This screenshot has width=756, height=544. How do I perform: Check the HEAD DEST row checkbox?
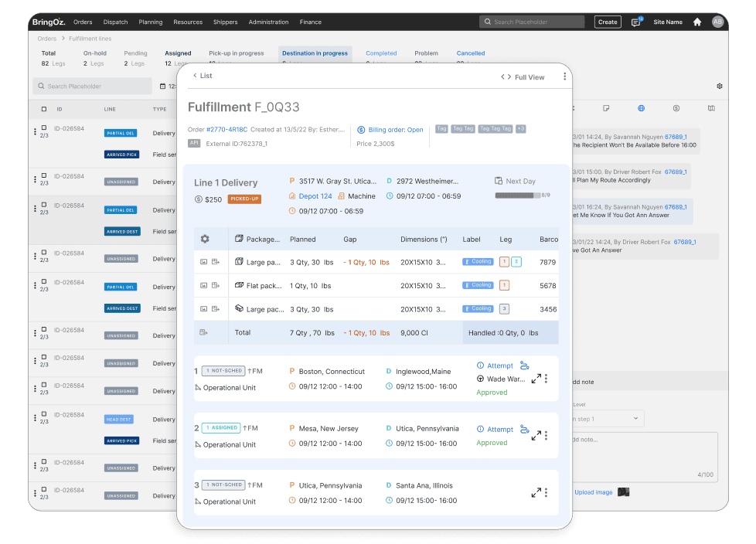(x=44, y=414)
